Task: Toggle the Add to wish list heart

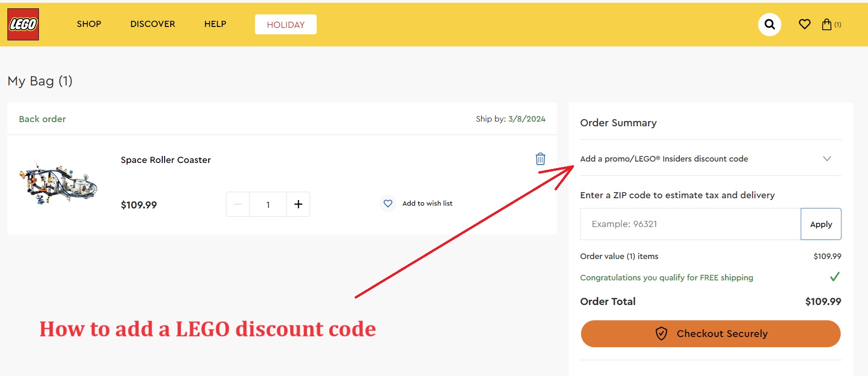Action: coord(388,203)
